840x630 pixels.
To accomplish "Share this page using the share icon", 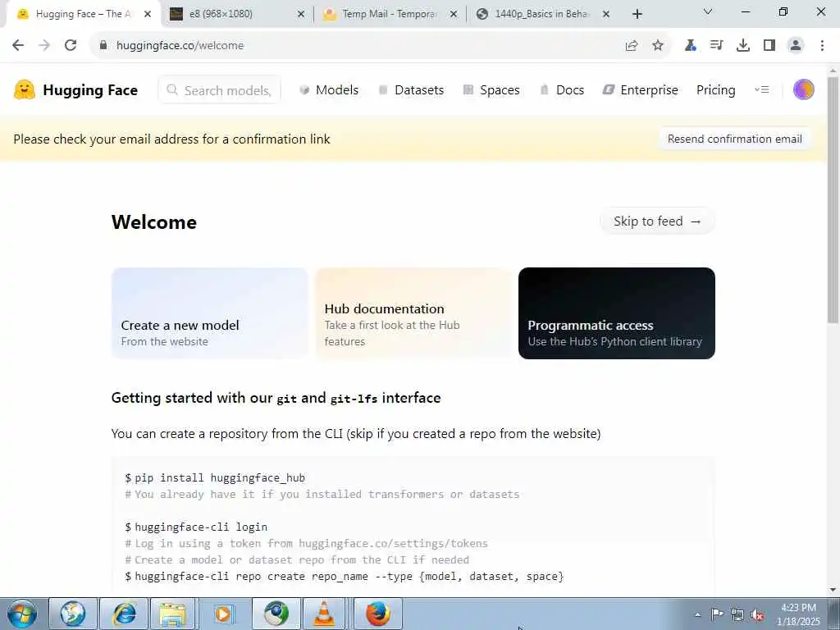I will click(x=632, y=46).
